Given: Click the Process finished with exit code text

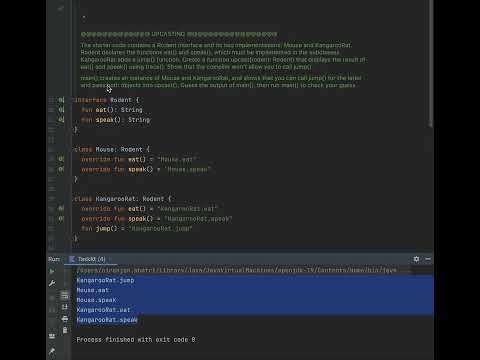Looking at the screenshot, I should [136, 340].
